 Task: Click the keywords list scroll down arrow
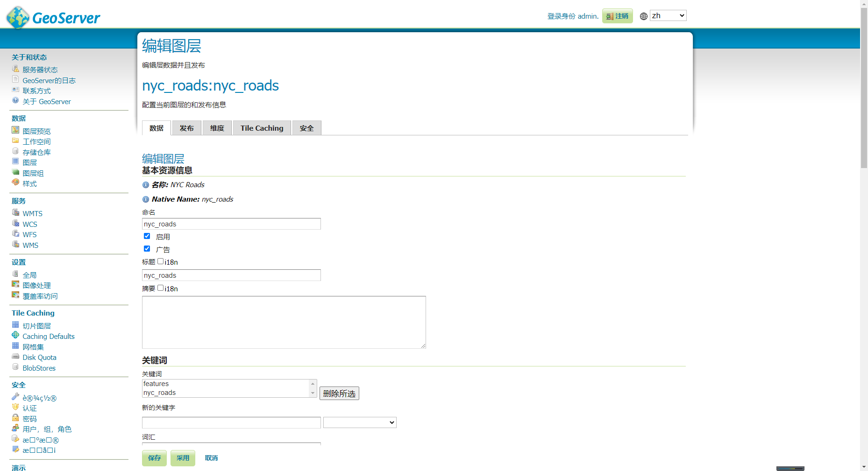coord(313,393)
